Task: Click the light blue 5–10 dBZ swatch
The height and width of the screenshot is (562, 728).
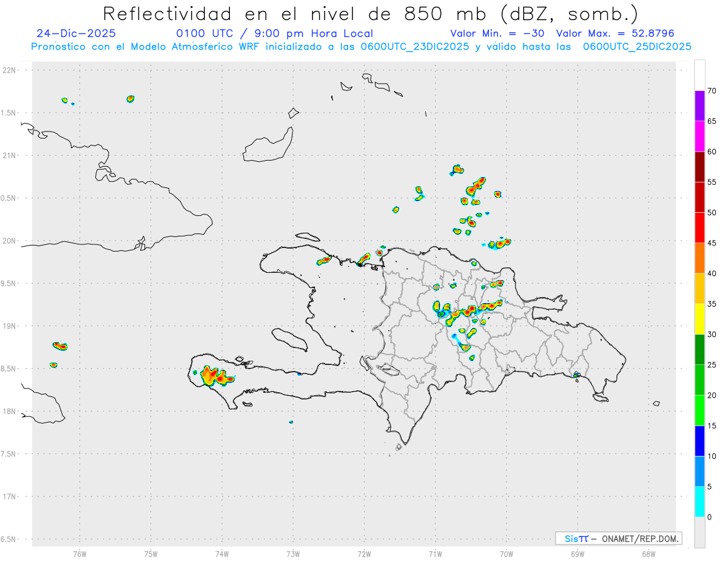Action: click(x=699, y=472)
